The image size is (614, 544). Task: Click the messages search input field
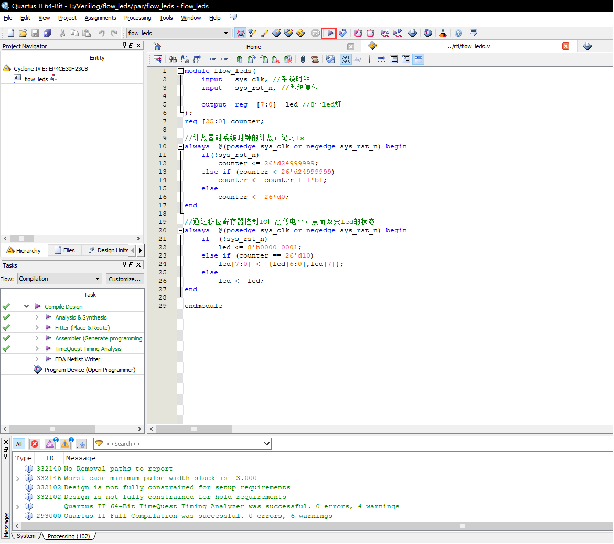pos(182,444)
